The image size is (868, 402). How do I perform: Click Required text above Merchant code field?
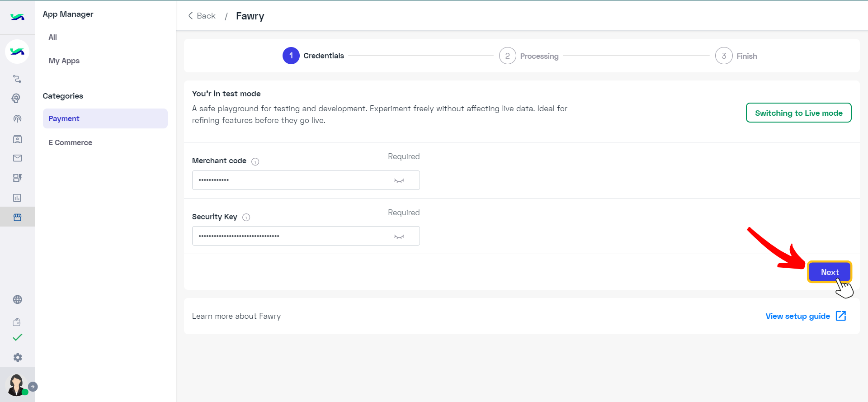[404, 156]
